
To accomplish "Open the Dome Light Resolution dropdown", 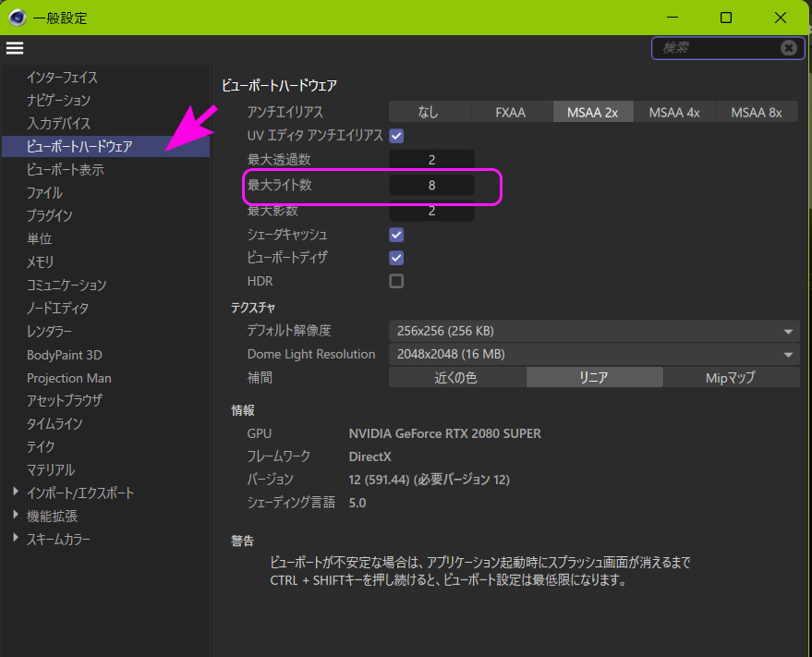I will pos(594,354).
